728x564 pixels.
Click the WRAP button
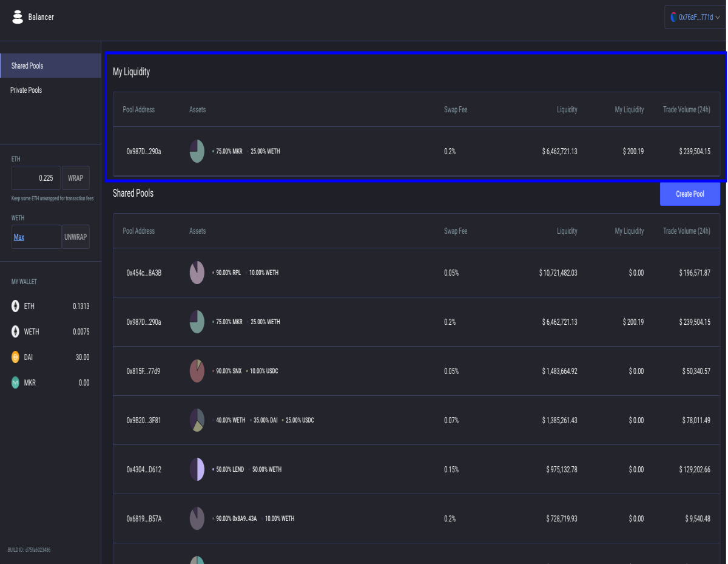click(75, 178)
